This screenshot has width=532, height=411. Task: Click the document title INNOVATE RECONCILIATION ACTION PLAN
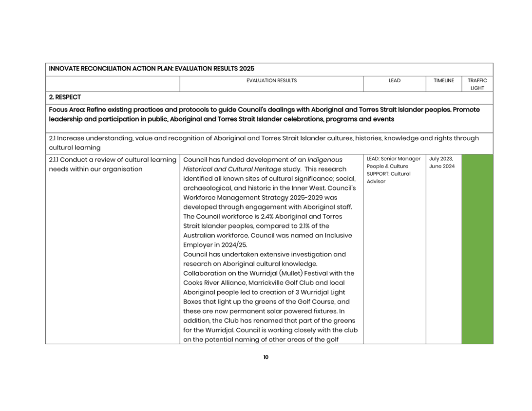coord(151,69)
